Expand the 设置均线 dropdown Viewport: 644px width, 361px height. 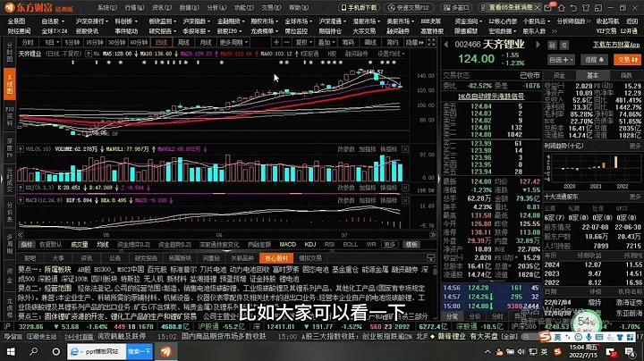(x=391, y=54)
